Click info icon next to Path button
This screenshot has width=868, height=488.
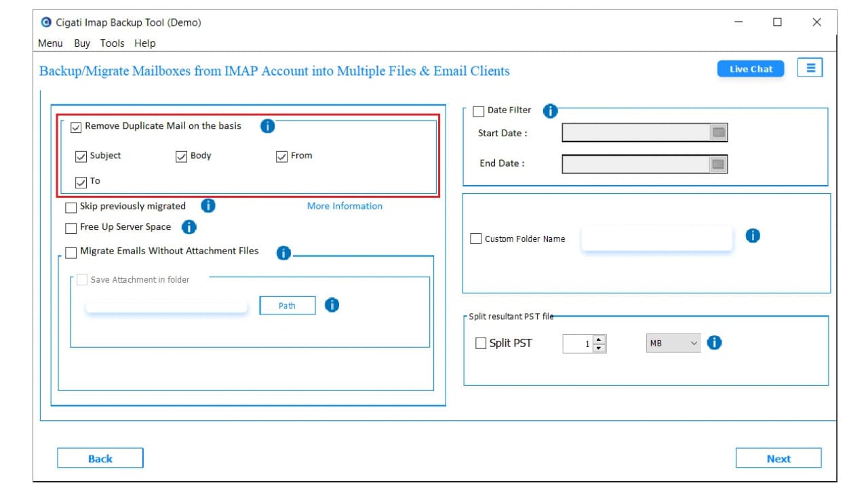click(x=332, y=305)
